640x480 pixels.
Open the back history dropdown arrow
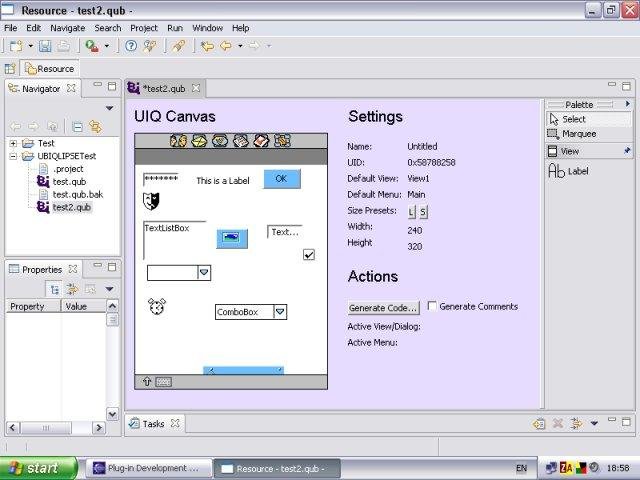[x=240, y=46]
